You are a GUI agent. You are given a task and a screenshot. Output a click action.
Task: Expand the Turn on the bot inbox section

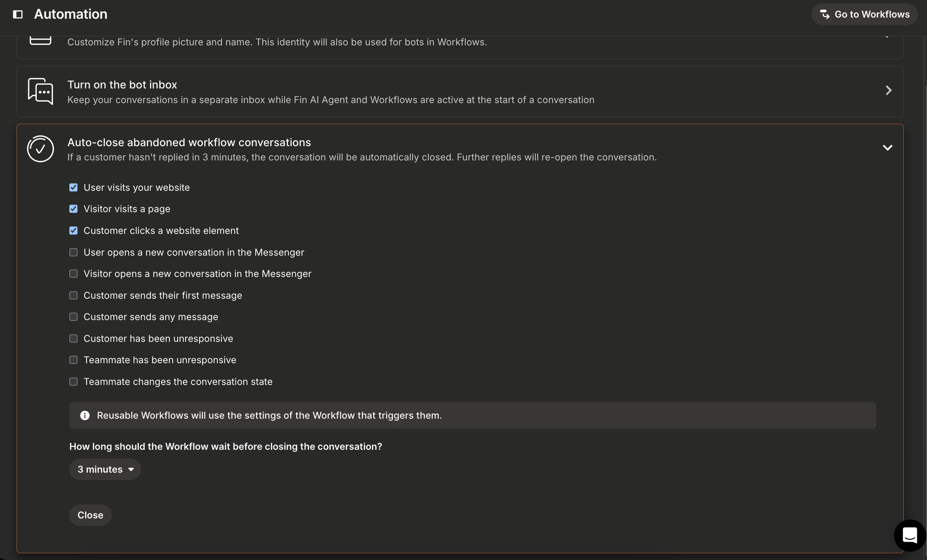pos(889,91)
